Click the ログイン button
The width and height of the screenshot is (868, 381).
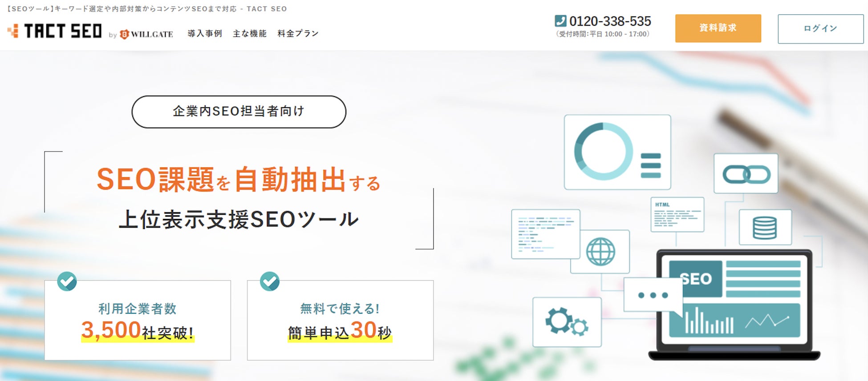(x=820, y=29)
